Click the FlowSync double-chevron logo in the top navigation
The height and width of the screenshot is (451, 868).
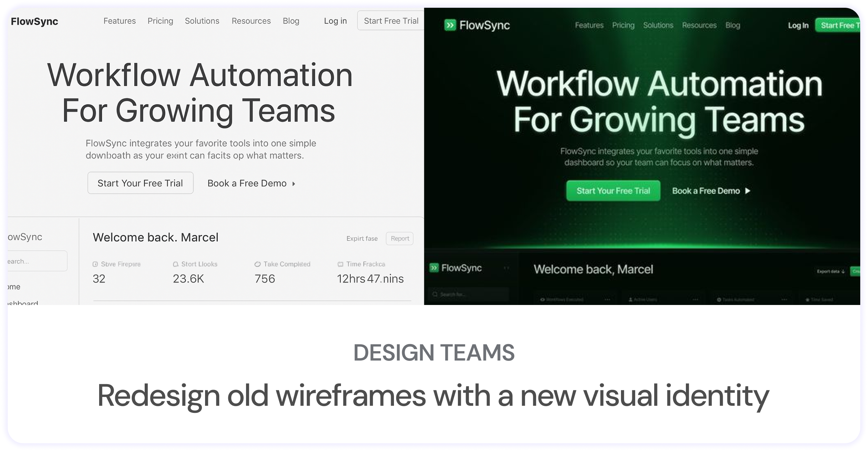click(450, 25)
